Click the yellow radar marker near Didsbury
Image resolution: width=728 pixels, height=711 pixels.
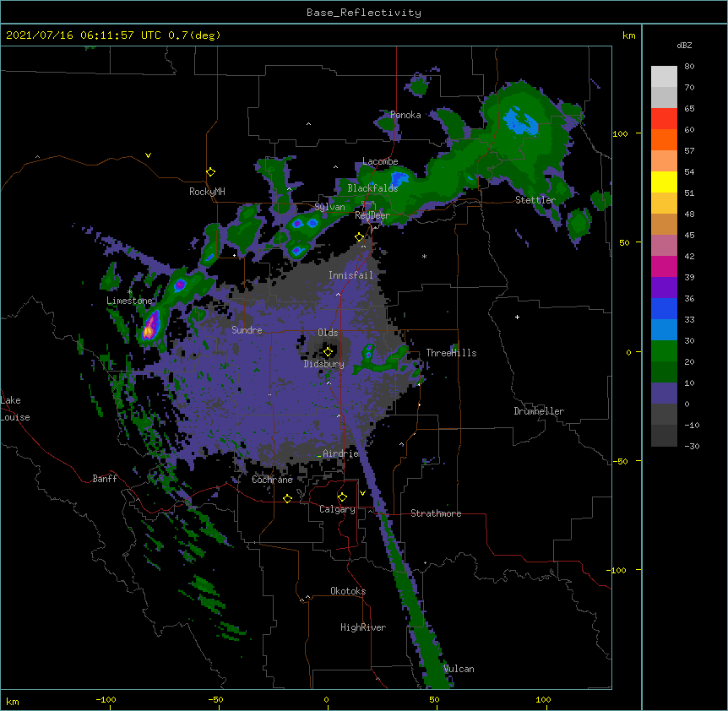(328, 352)
